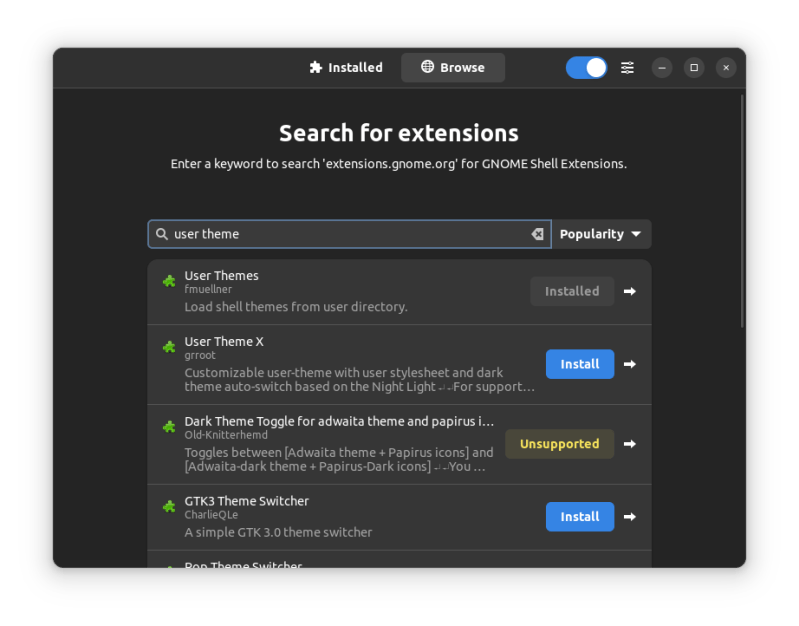Click the GTK3 Theme Switcher puzzle icon
This screenshot has width=799, height=626.
coord(169,507)
